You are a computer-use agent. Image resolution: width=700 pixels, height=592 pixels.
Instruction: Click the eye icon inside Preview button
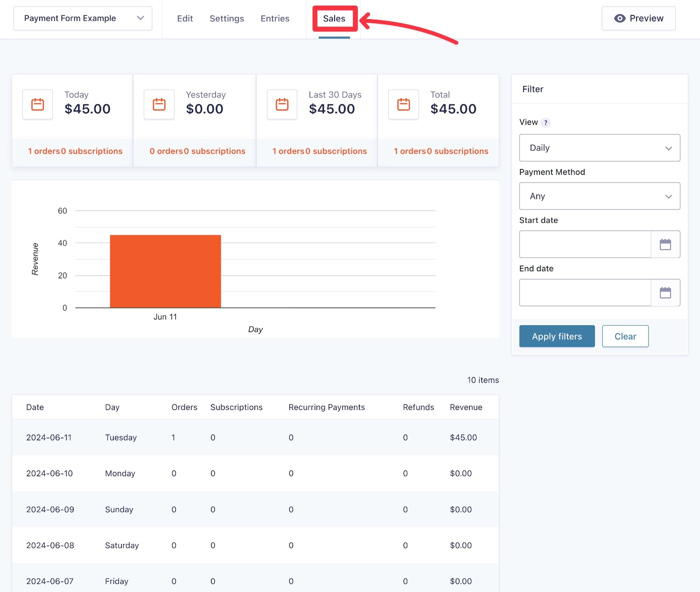[620, 18]
